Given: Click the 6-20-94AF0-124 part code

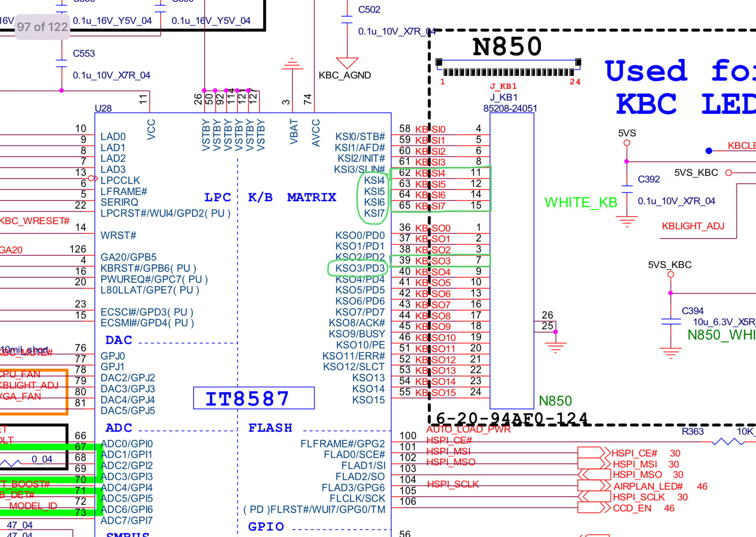Looking at the screenshot, I should coord(512,418).
